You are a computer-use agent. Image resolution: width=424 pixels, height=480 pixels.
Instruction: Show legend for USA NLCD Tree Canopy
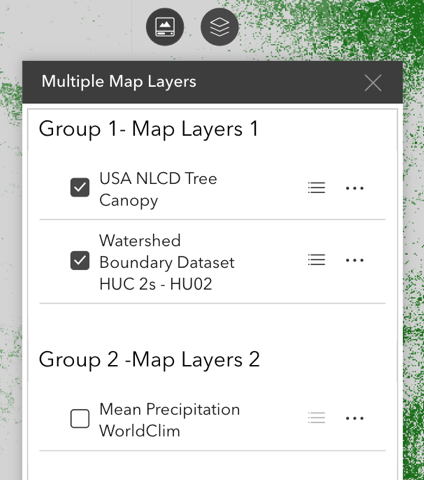[x=316, y=188]
